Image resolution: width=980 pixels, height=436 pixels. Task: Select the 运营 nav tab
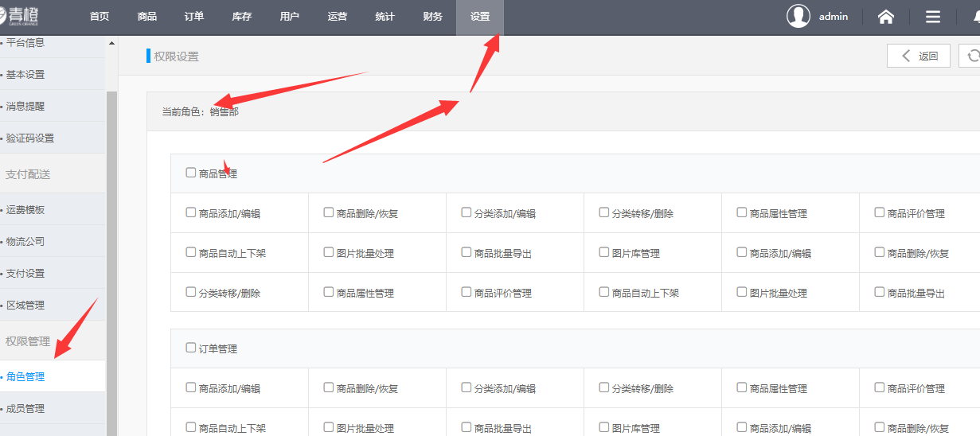pyautogui.click(x=338, y=17)
